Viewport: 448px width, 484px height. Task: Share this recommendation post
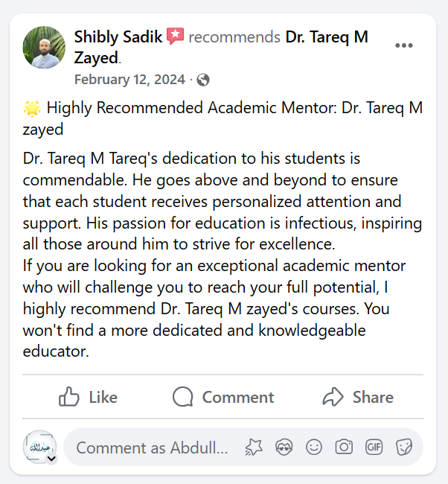pyautogui.click(x=358, y=397)
